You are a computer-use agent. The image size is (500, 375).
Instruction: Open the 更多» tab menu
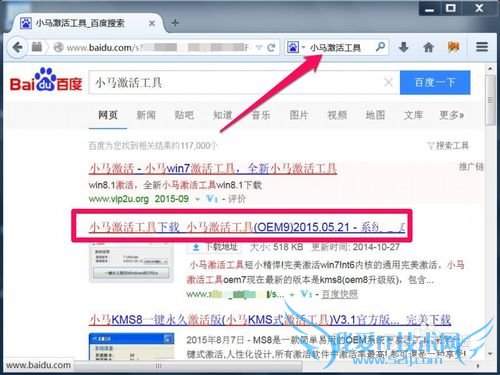pyautogui.click(x=452, y=115)
